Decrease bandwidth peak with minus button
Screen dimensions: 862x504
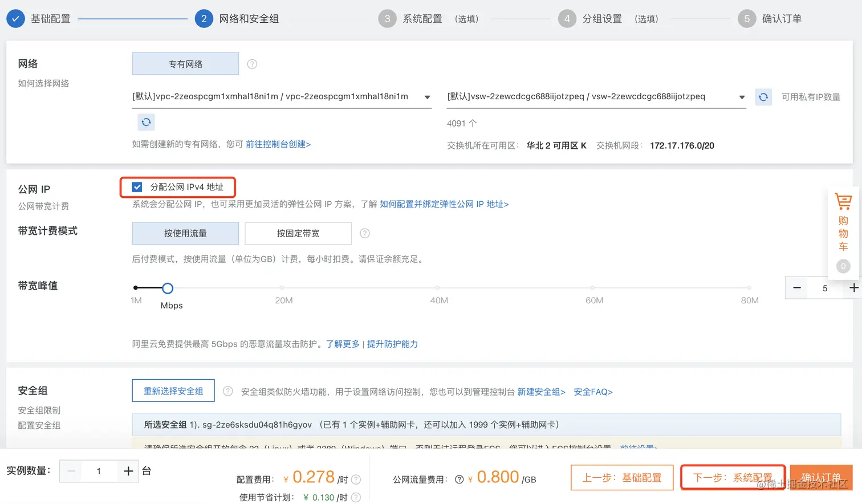(x=797, y=288)
